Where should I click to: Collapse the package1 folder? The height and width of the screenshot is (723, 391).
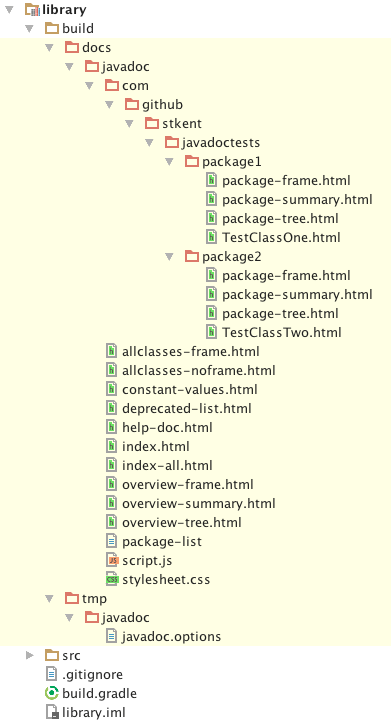click(x=169, y=161)
